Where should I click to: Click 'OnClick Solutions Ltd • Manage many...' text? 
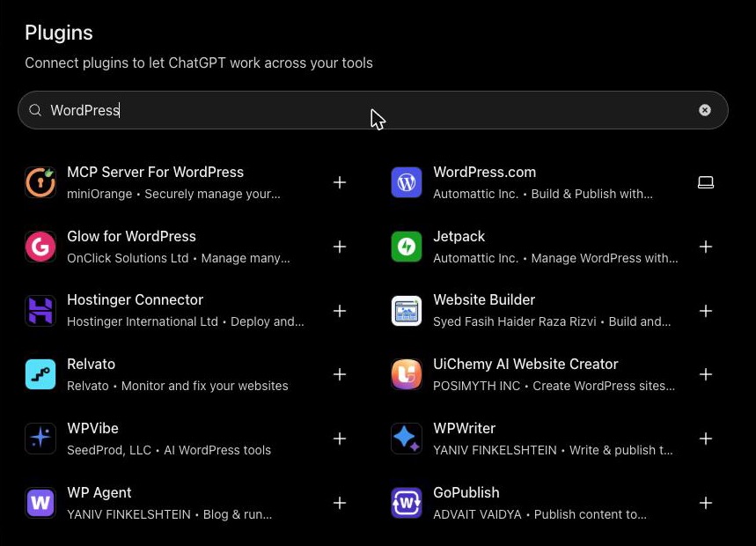(x=179, y=258)
